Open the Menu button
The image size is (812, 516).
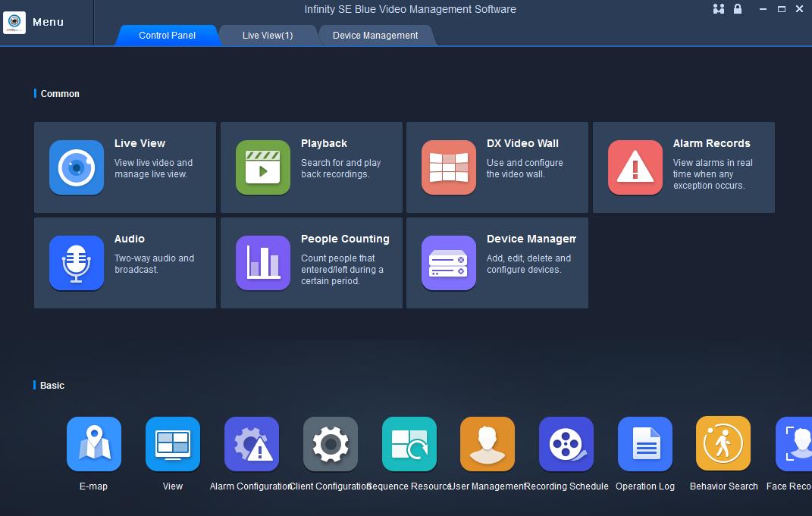coord(35,23)
